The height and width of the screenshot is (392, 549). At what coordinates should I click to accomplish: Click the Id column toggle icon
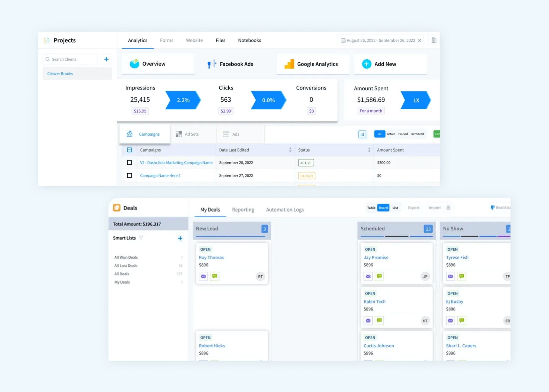click(x=362, y=134)
